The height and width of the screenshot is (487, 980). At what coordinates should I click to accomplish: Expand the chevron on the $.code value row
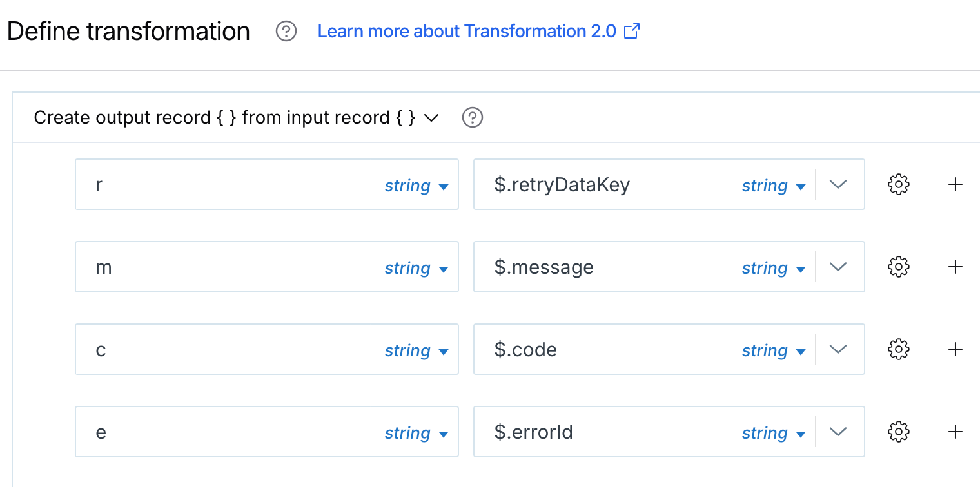click(838, 349)
